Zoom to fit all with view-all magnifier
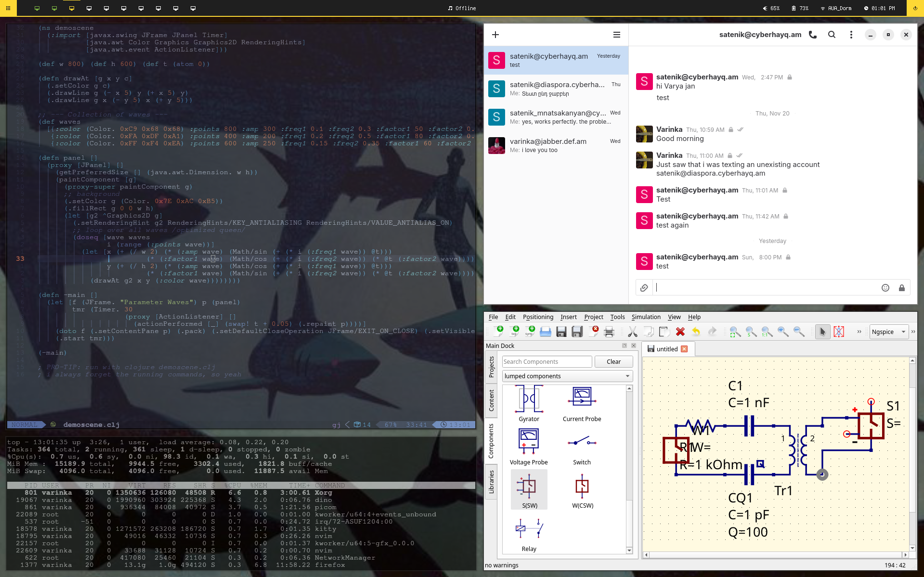924x577 pixels. click(x=735, y=332)
